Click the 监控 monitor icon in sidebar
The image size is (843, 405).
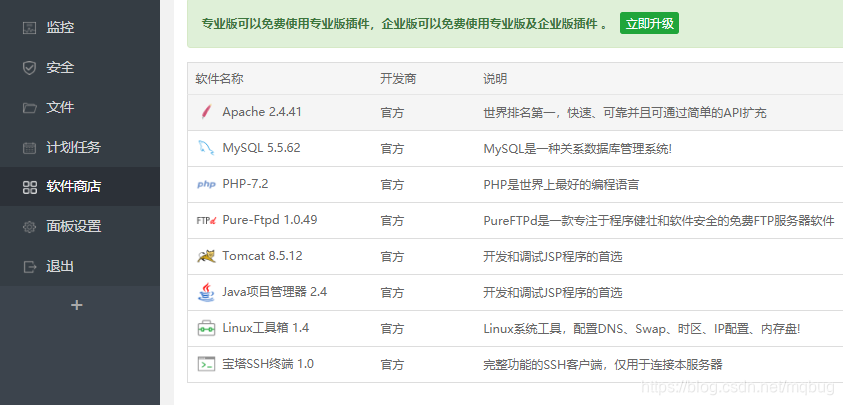tap(29, 27)
